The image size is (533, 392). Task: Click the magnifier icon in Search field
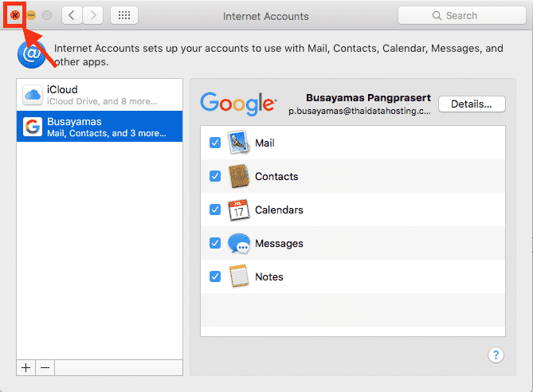(437, 16)
